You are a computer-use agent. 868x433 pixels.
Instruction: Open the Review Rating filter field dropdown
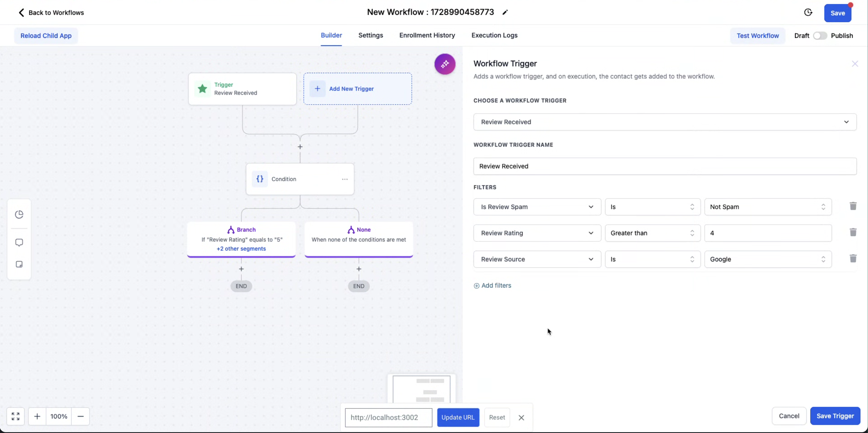click(x=537, y=233)
